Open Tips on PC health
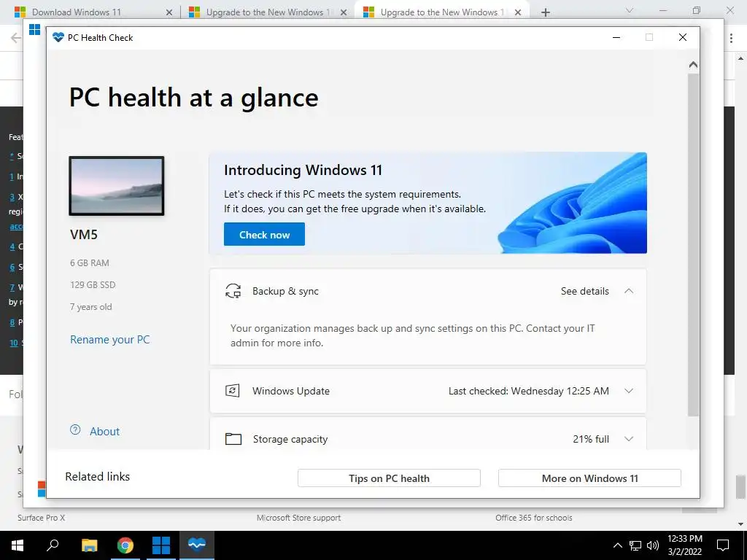 pos(389,478)
